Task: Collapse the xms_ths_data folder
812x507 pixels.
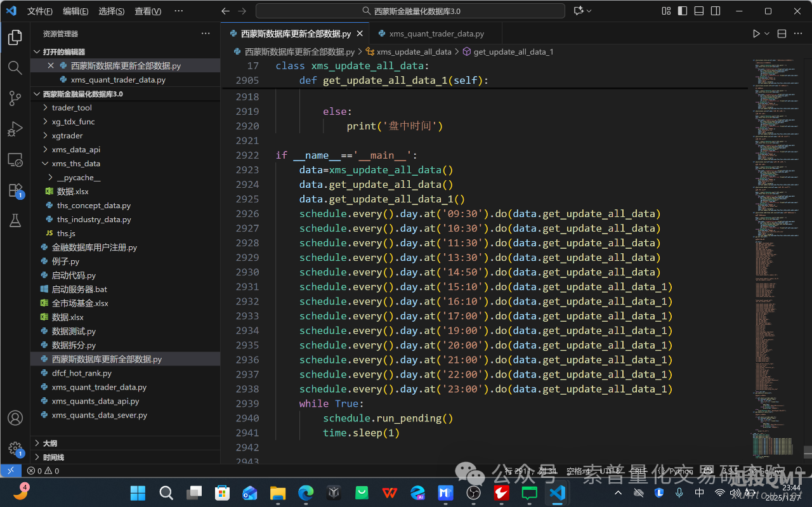Action: click(75, 164)
